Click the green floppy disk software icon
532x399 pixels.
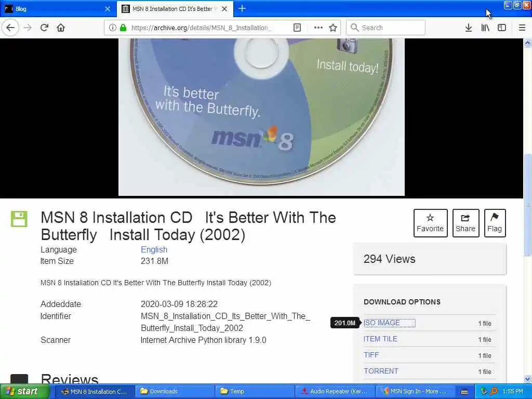(19, 219)
